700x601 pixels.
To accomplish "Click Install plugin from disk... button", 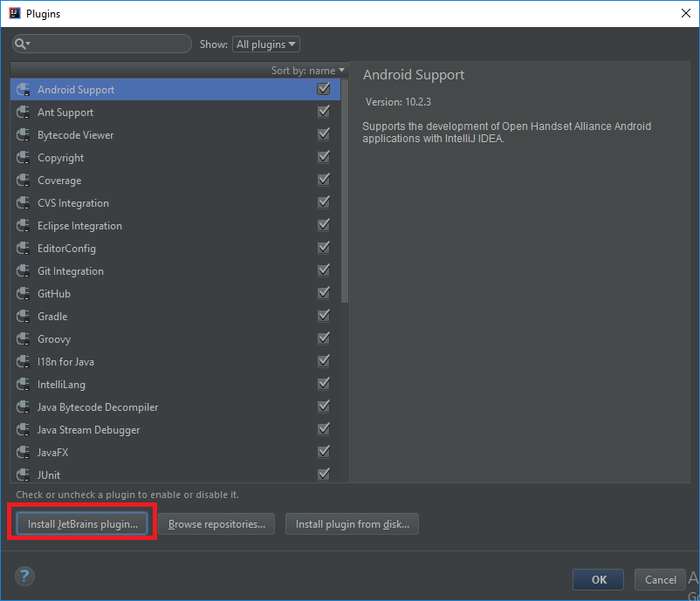I will [x=353, y=524].
